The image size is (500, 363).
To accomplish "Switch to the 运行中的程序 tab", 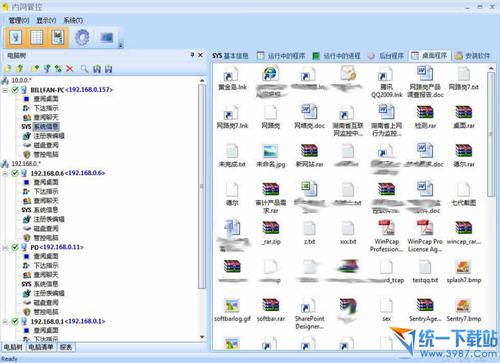I will click(x=281, y=56).
